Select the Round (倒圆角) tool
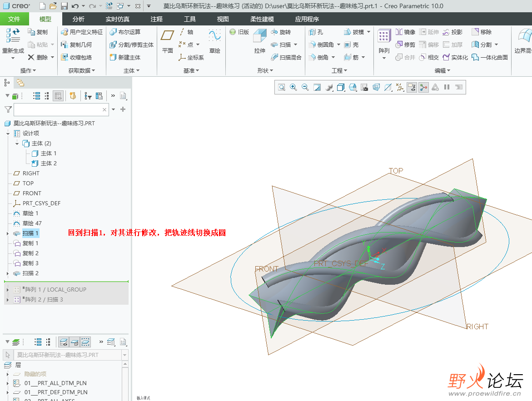Viewport: 532px width, 401px height. click(x=321, y=45)
